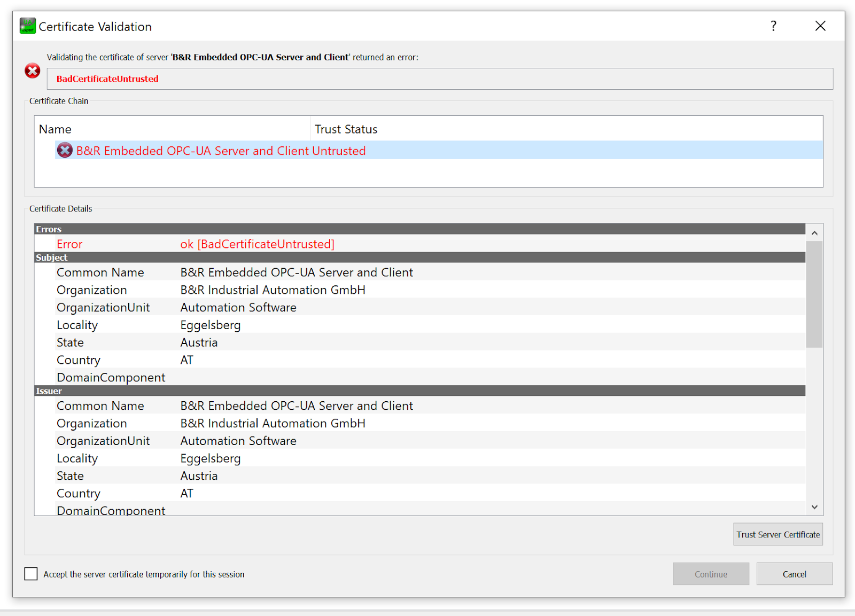The image size is (855, 616).
Task: Select the BadCertificateUntrusted error field
Action: point(440,79)
